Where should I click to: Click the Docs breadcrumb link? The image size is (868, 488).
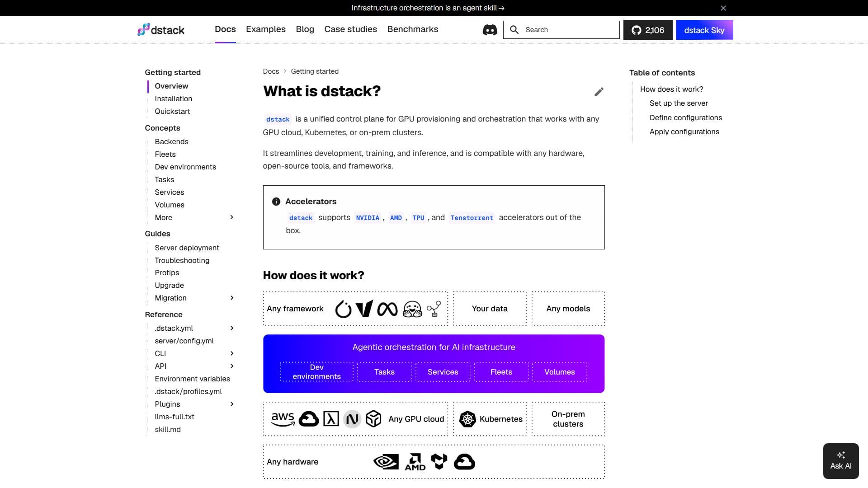click(x=271, y=71)
